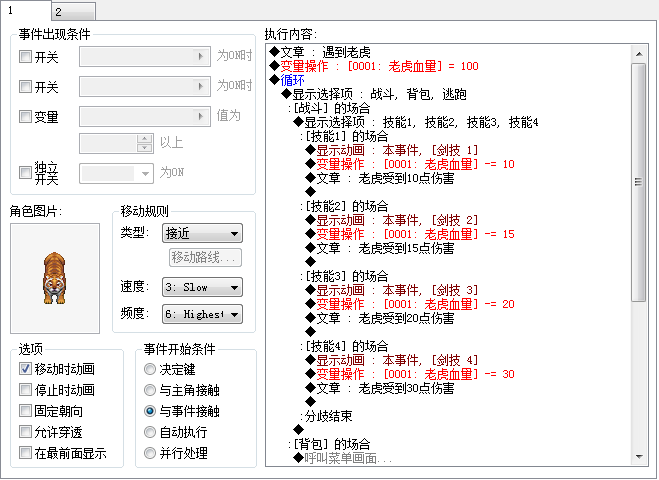
Task: Select 文章 : 老虎受到15点伤害 line
Action: 380,248
